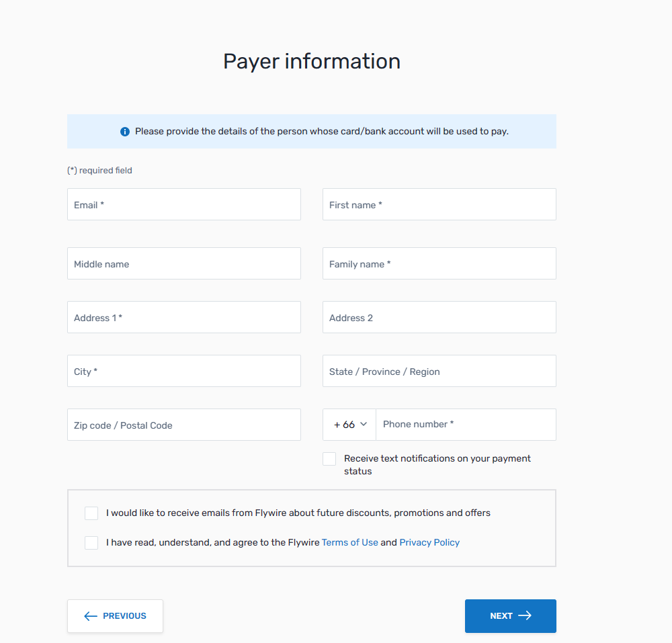Select the First name field
This screenshot has width=672, height=643.
(439, 204)
